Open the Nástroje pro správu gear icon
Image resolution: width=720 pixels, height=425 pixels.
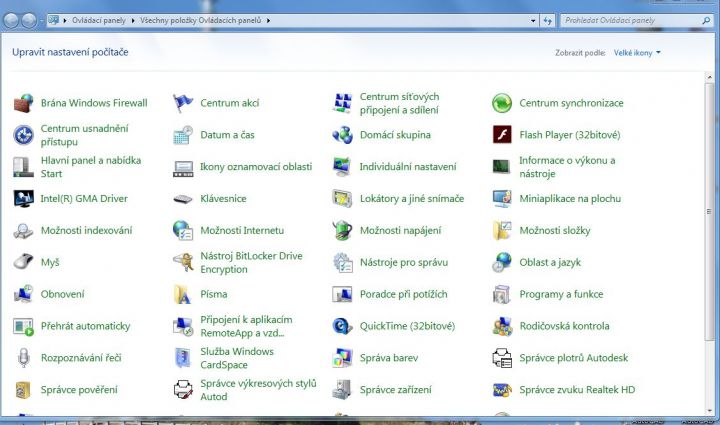[343, 262]
